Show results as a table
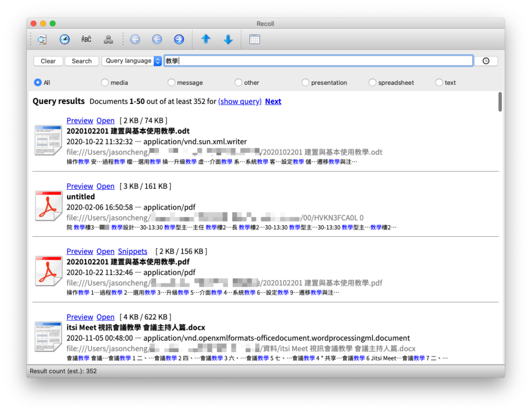Viewport: 532px width, 413px height. point(255,40)
